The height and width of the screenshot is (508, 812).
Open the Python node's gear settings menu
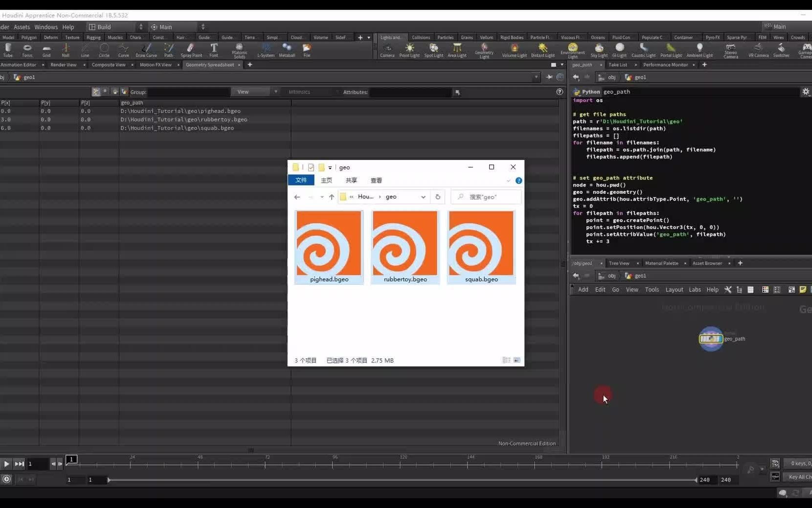(806, 92)
